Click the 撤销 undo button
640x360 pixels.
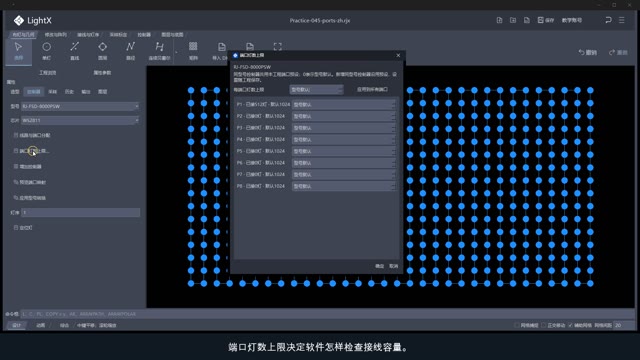coord(587,52)
